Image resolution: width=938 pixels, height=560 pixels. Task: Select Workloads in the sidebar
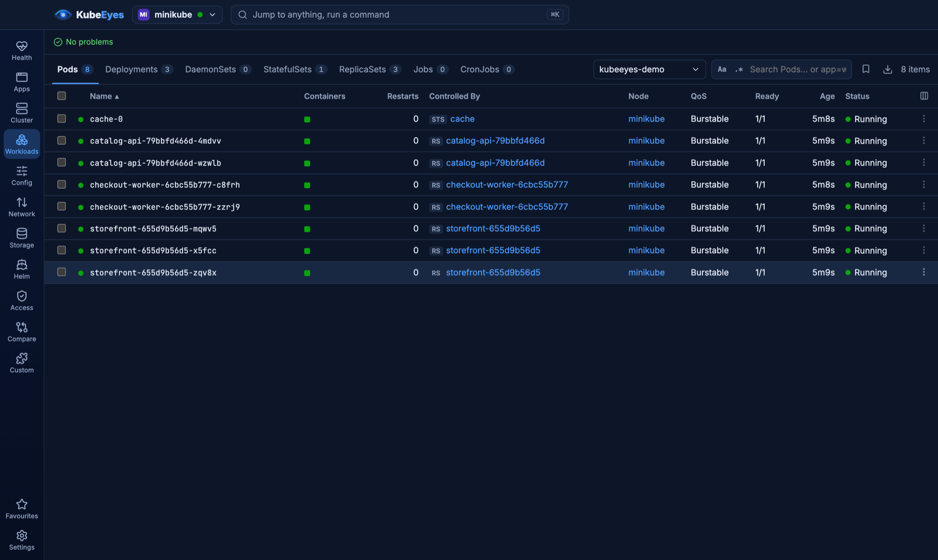[22, 144]
